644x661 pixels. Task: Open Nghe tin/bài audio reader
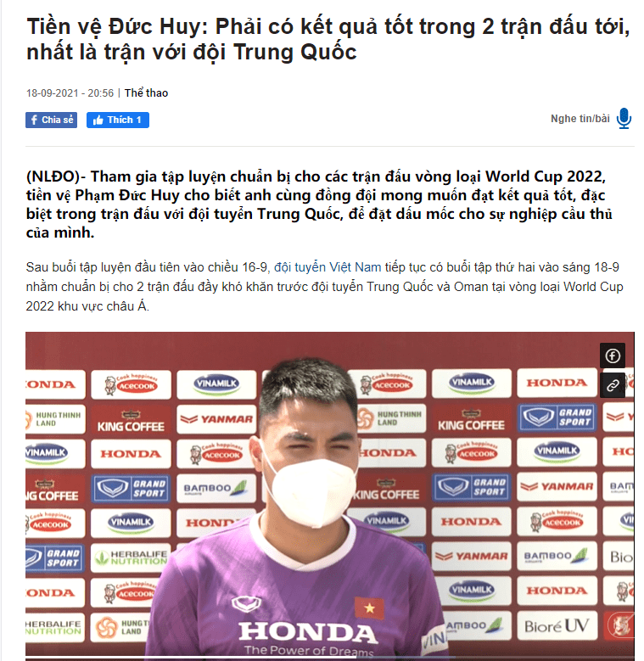[580, 119]
